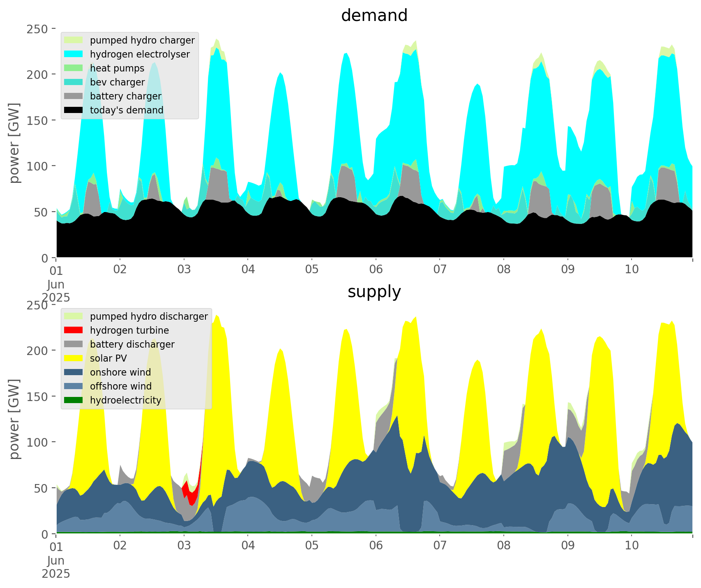701x588 pixels.
Task: Click the 'solar PV' legend label
Action: tap(108, 358)
